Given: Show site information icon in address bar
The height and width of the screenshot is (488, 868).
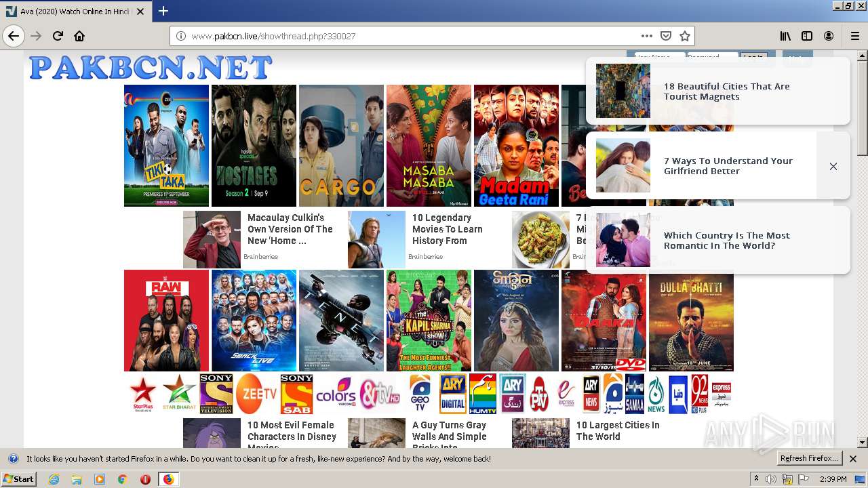Looking at the screenshot, I should 181,36.
